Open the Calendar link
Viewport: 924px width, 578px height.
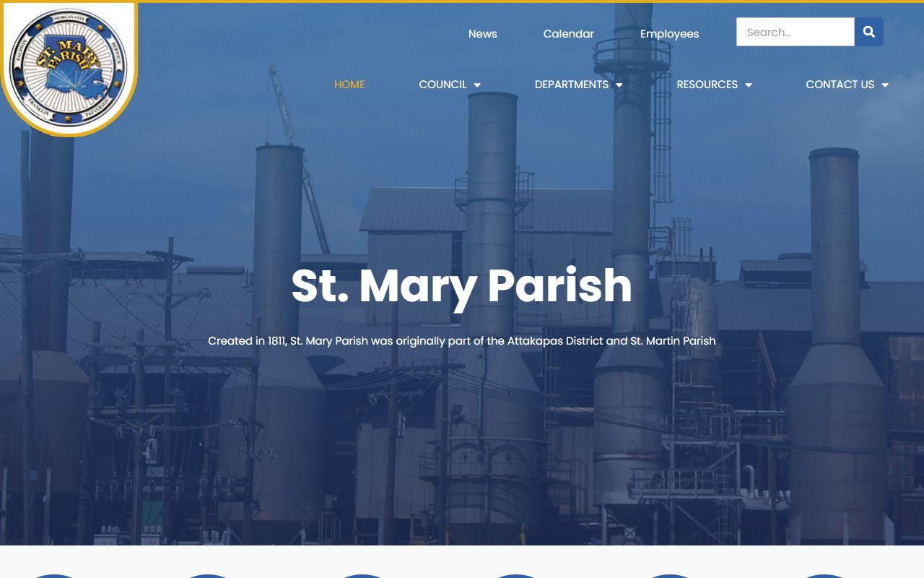[x=569, y=34]
